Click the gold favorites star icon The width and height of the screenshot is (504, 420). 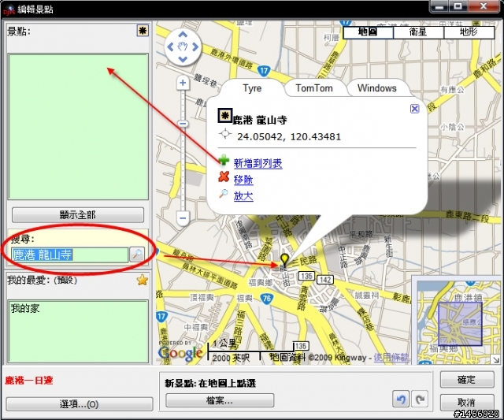(142, 280)
